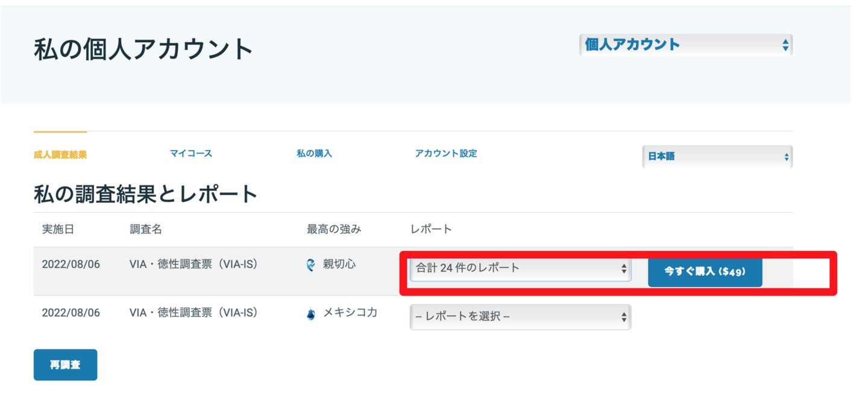Open the 日本語 language dropdown
The height and width of the screenshot is (401, 868).
717,157
